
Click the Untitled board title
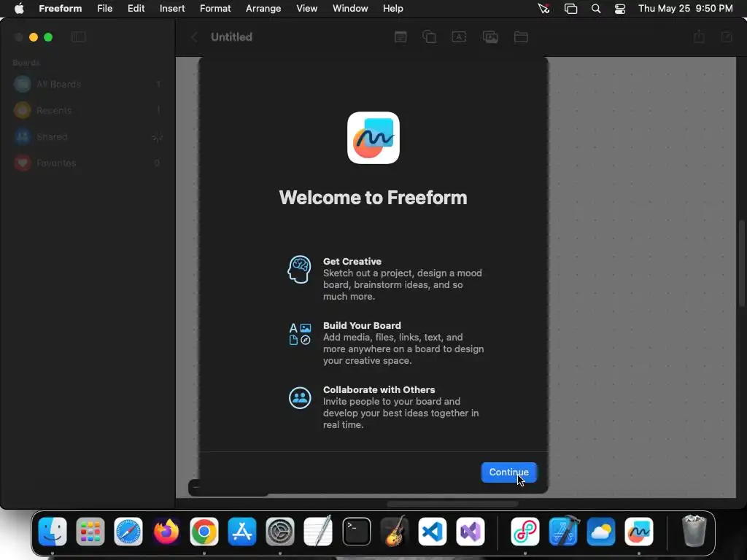click(231, 37)
